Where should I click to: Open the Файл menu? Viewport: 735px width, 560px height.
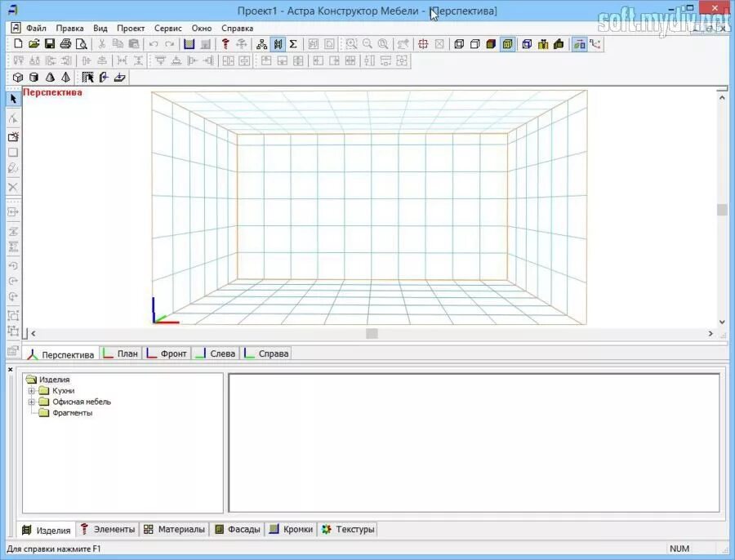pos(36,28)
